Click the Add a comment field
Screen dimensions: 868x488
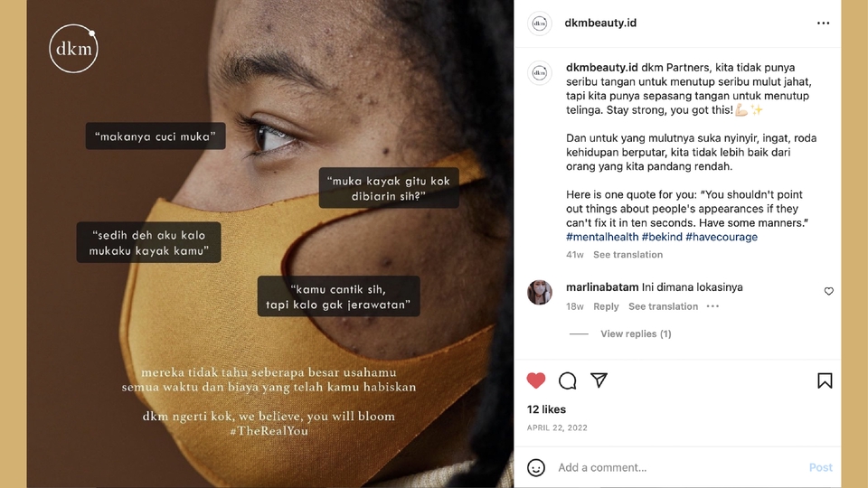tap(680, 467)
